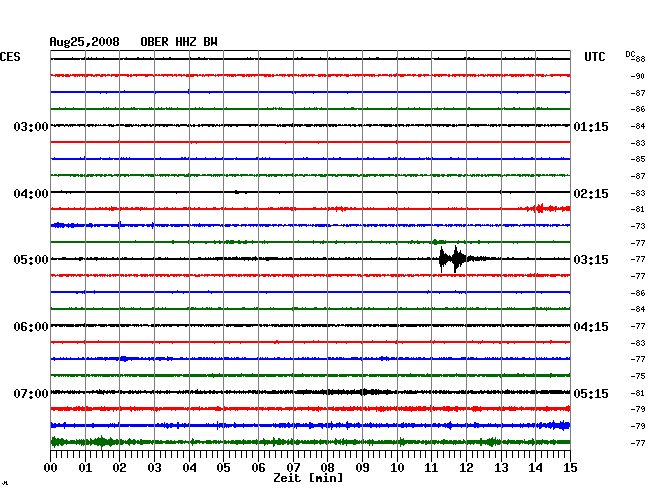The height and width of the screenshot is (494, 650).
Task: Click the 05:00 local time label
Action: tap(31, 260)
